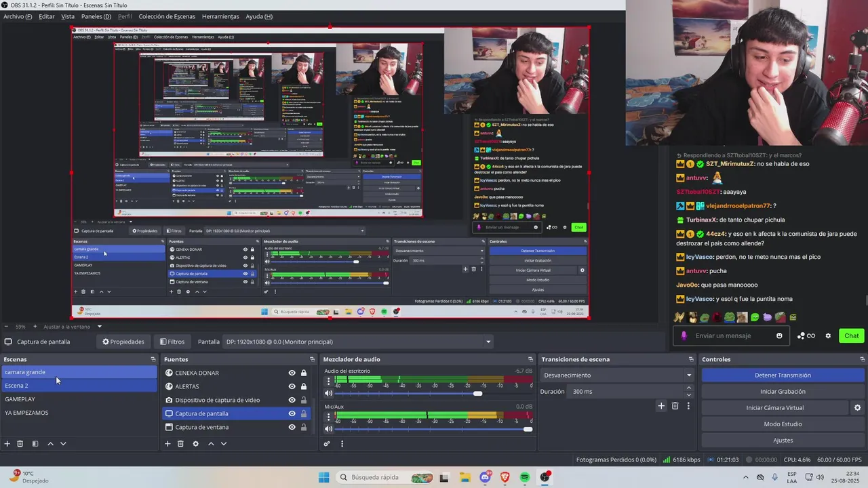Open the Pantalla display dropdown
Screen dimensions: 868x488
tap(358, 342)
